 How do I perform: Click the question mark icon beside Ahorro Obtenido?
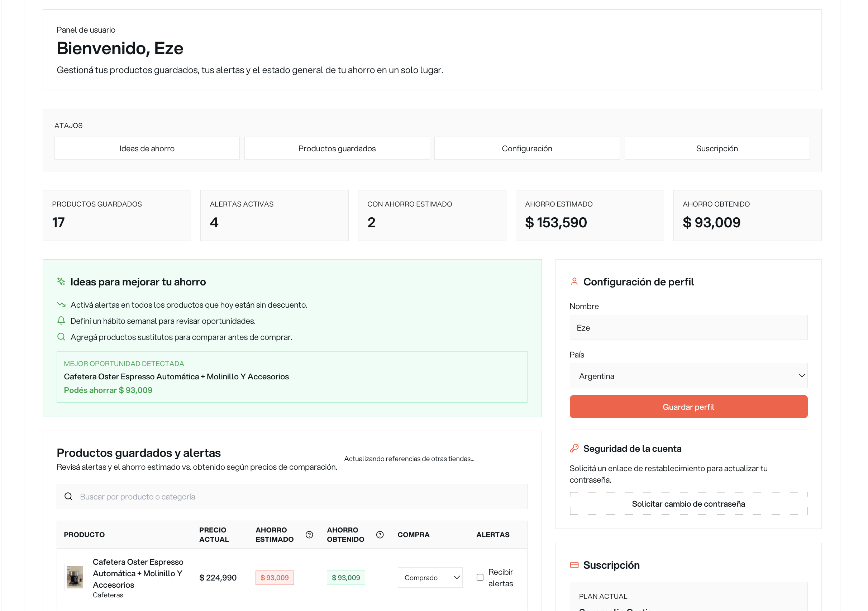(x=380, y=535)
